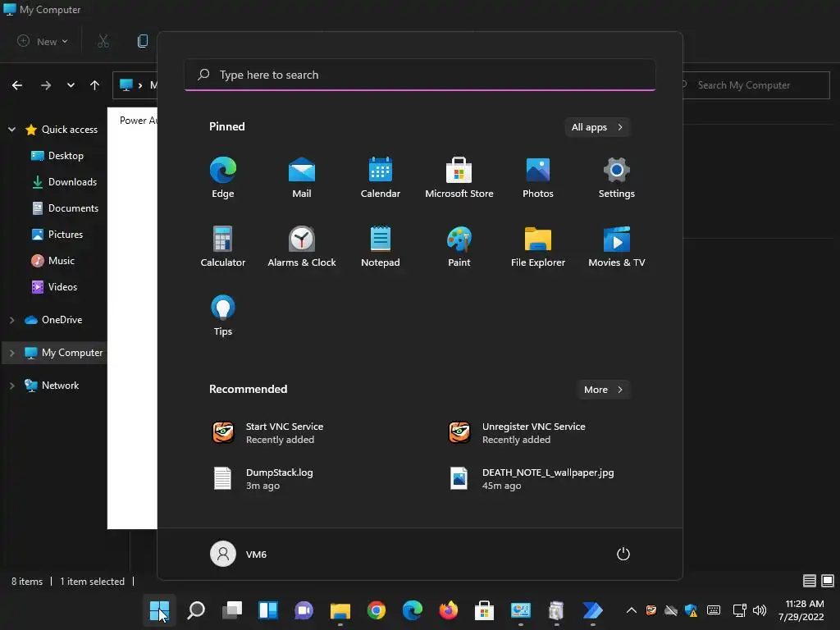
Task: Open network icon in system tray
Action: coord(740,610)
